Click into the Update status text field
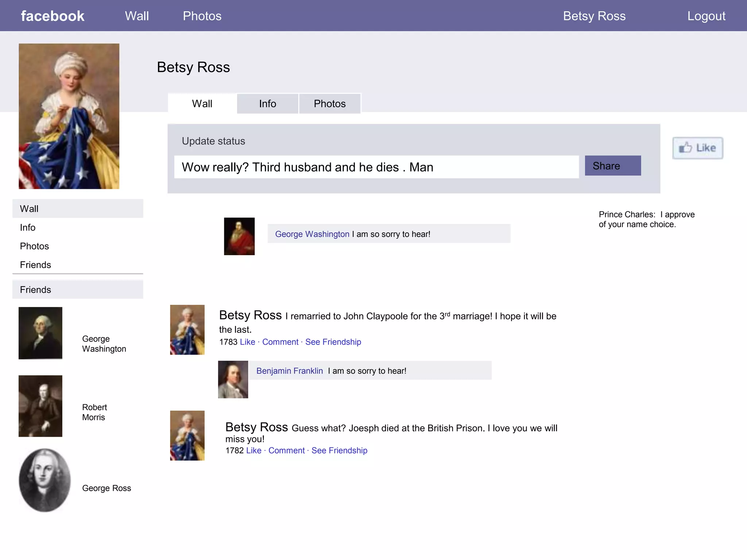Viewport: 747px width, 560px height. coord(376,167)
